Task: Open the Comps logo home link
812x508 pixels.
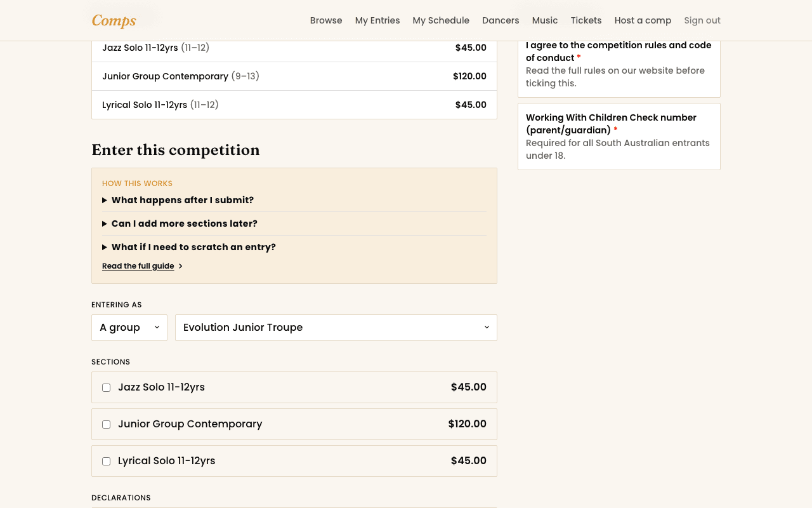Action: point(114,20)
